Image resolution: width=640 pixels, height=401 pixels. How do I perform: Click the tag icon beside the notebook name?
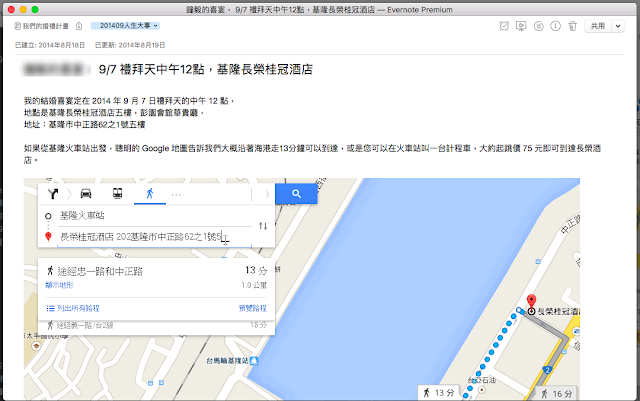(79, 26)
